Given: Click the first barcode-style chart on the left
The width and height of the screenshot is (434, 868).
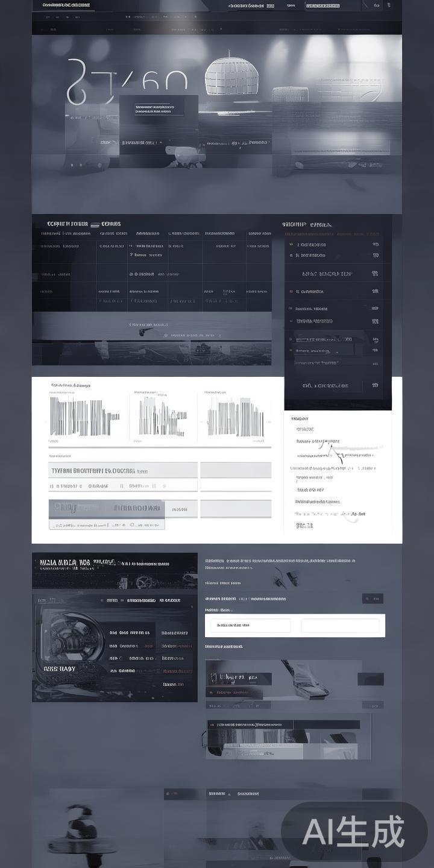Looking at the screenshot, I should tap(81, 416).
